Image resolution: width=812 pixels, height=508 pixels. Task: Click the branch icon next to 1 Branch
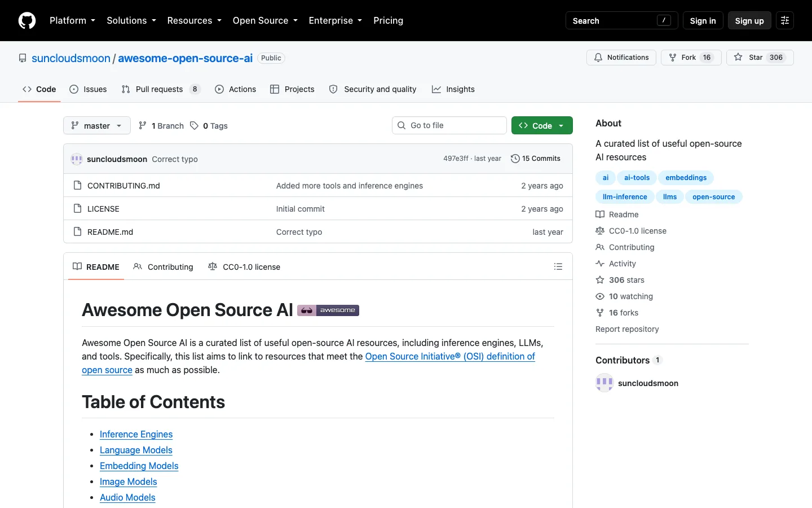point(143,125)
